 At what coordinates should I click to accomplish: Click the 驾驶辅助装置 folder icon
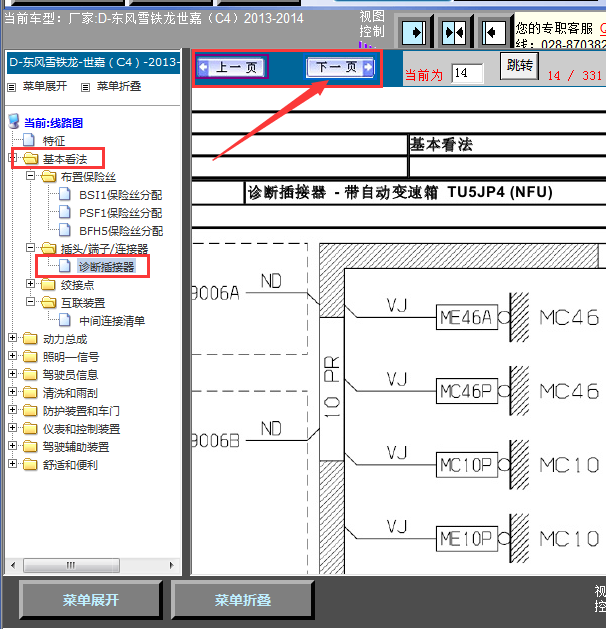point(30,446)
